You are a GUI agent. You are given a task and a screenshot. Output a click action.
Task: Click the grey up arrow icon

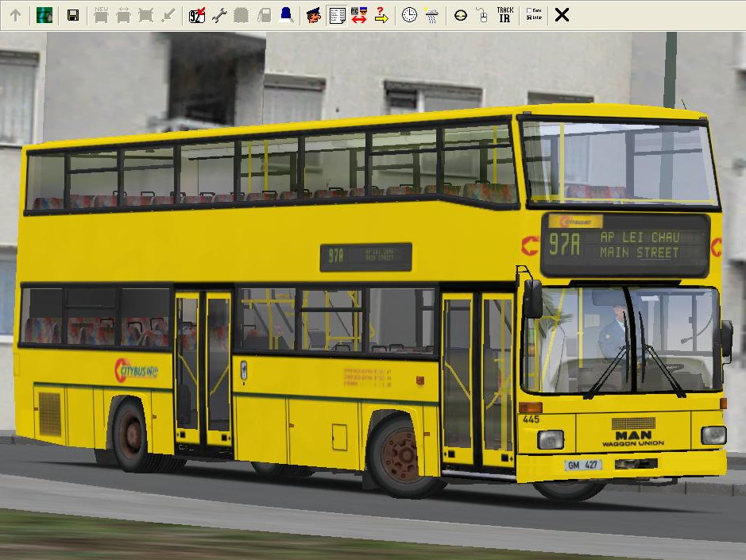(15, 15)
